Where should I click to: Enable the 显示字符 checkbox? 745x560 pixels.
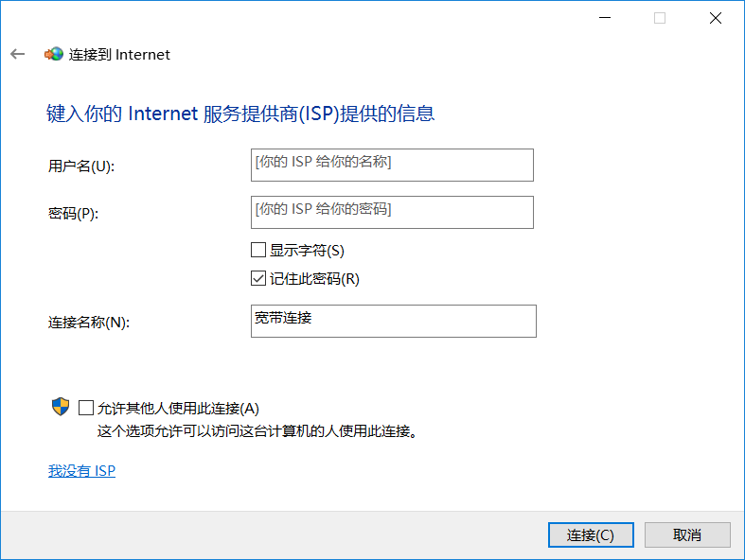pos(258,251)
